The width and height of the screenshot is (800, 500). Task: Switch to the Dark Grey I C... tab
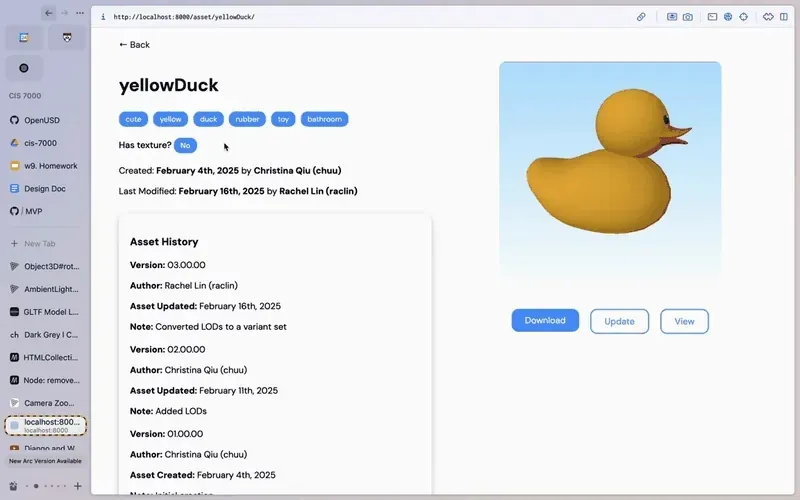[x=45, y=335]
